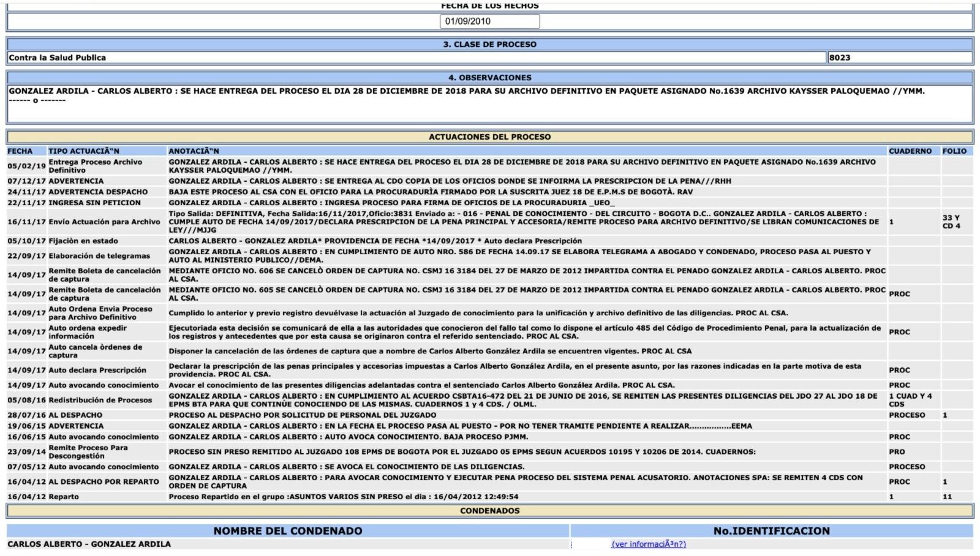980x556 pixels.
Task: Click the 'Fijaciòn en estado' entry
Action: click(83, 241)
